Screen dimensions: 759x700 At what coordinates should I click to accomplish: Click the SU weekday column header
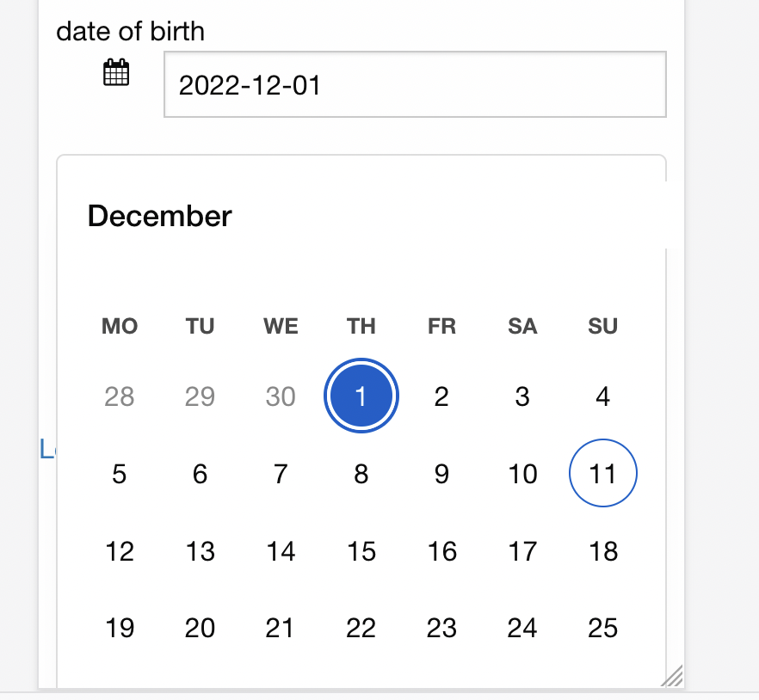pyautogui.click(x=602, y=326)
